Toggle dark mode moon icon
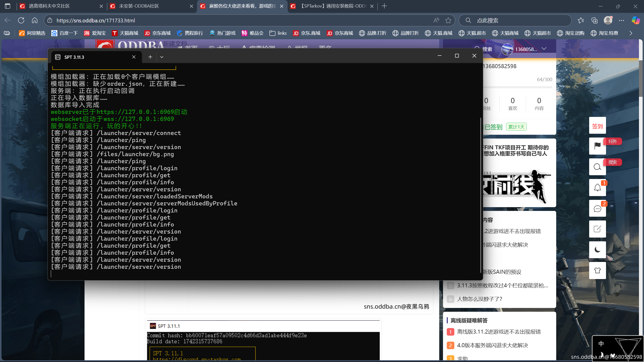The height and width of the screenshot is (362, 644). 597,250
